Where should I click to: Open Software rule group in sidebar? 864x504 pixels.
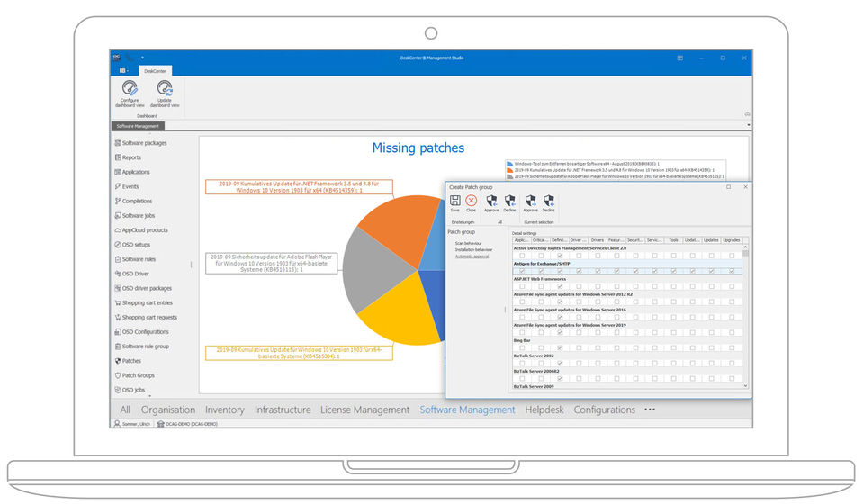[141, 346]
